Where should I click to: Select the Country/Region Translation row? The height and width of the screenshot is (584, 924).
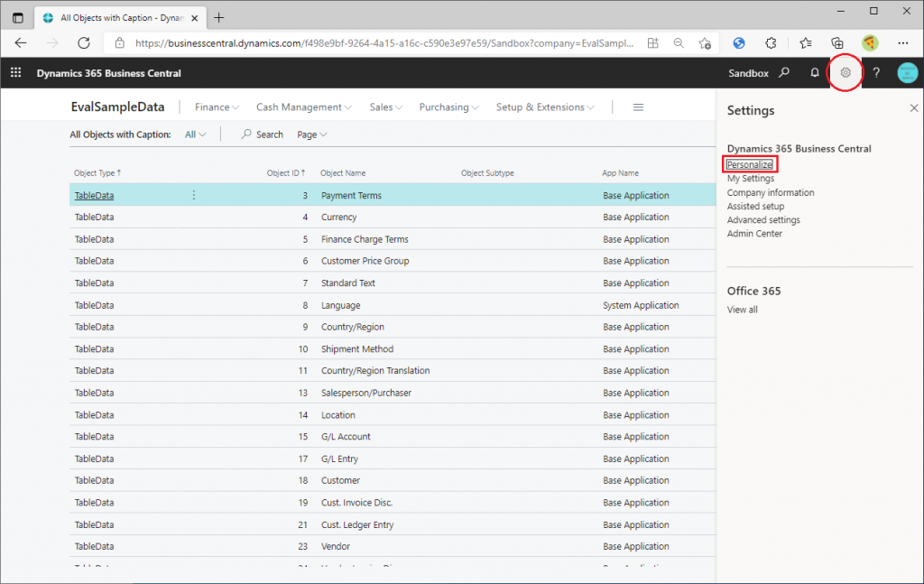tap(393, 370)
